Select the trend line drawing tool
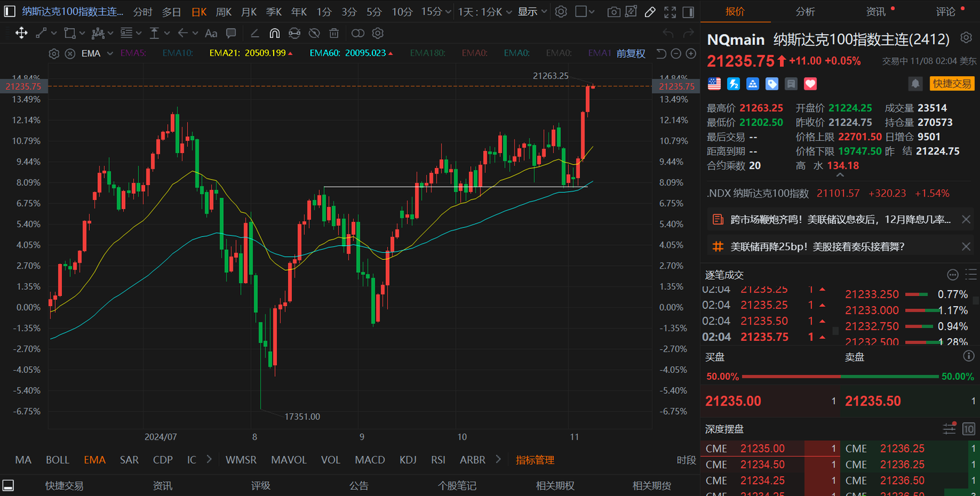 coord(42,33)
